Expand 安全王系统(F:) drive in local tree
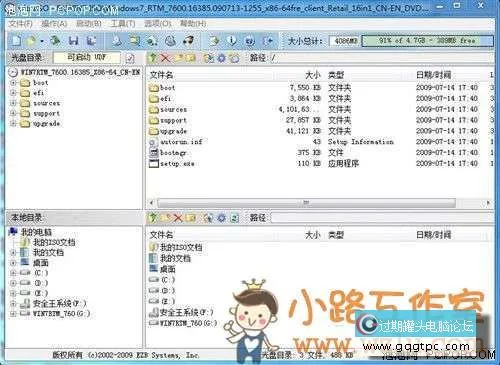 [13, 303]
